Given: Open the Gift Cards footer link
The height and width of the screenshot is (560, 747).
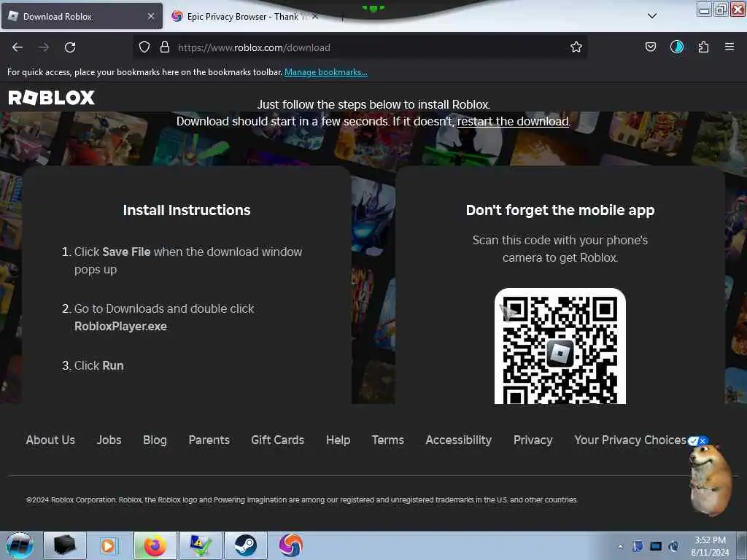Looking at the screenshot, I should [278, 440].
